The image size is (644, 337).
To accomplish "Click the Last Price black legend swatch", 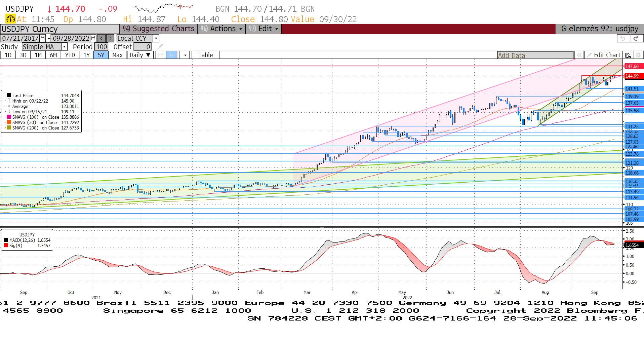I will 9,96.
